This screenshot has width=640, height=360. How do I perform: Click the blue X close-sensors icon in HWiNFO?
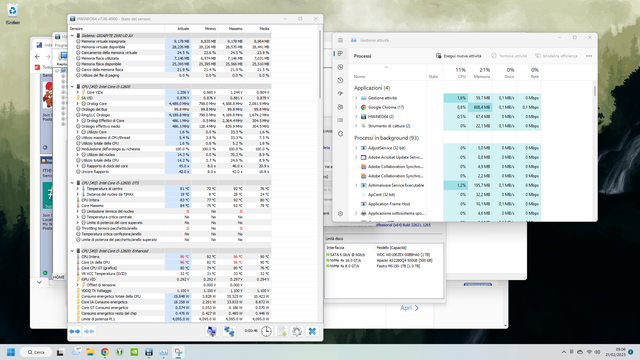[312, 331]
